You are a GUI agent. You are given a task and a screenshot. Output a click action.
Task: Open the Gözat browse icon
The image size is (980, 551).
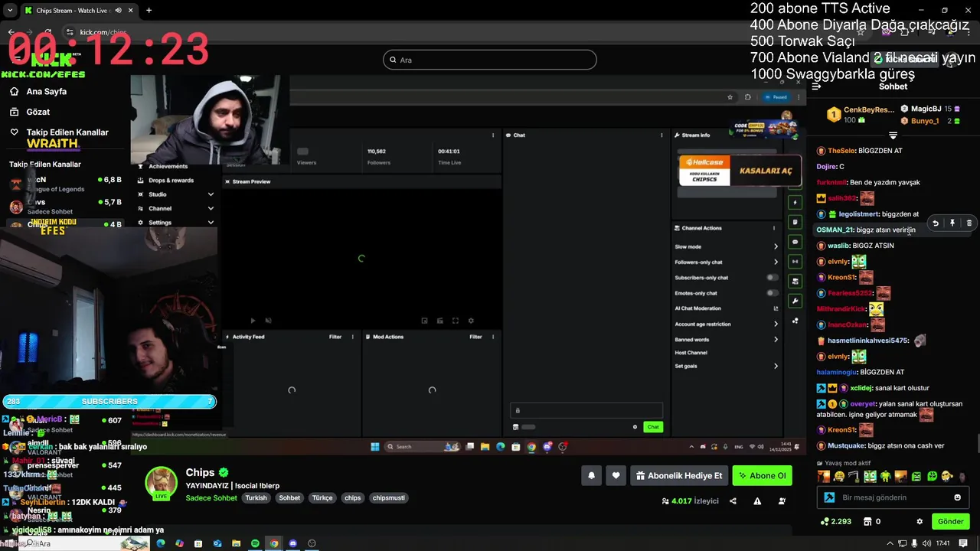point(14,112)
